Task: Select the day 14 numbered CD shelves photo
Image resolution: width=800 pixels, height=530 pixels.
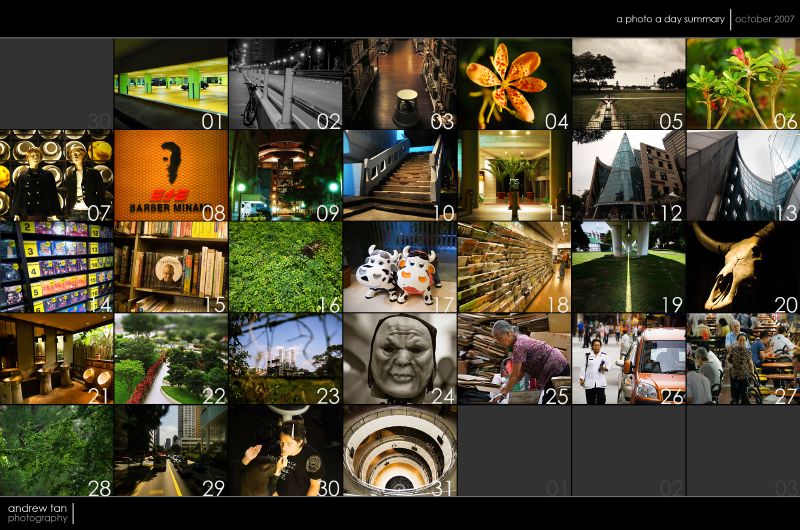Action: (57, 267)
